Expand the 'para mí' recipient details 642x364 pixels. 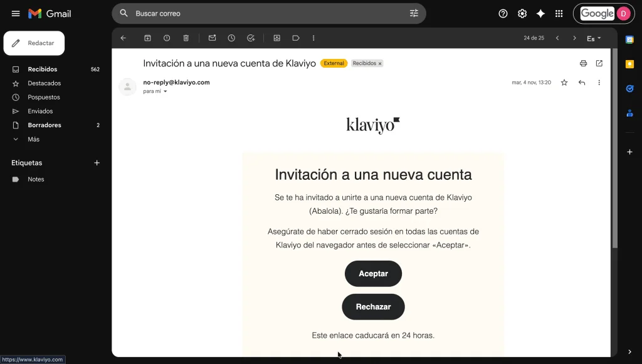(x=166, y=91)
